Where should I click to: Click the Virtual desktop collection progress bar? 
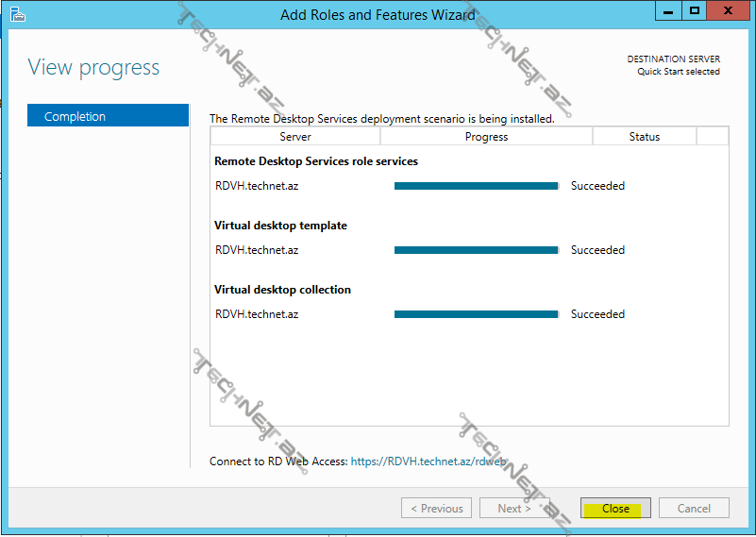point(476,314)
